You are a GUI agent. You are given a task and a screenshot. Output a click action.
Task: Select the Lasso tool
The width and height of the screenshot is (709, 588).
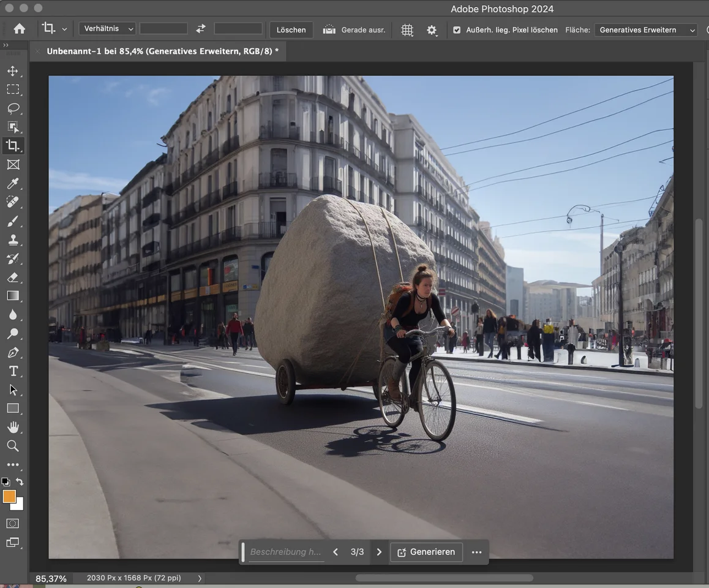point(13,108)
